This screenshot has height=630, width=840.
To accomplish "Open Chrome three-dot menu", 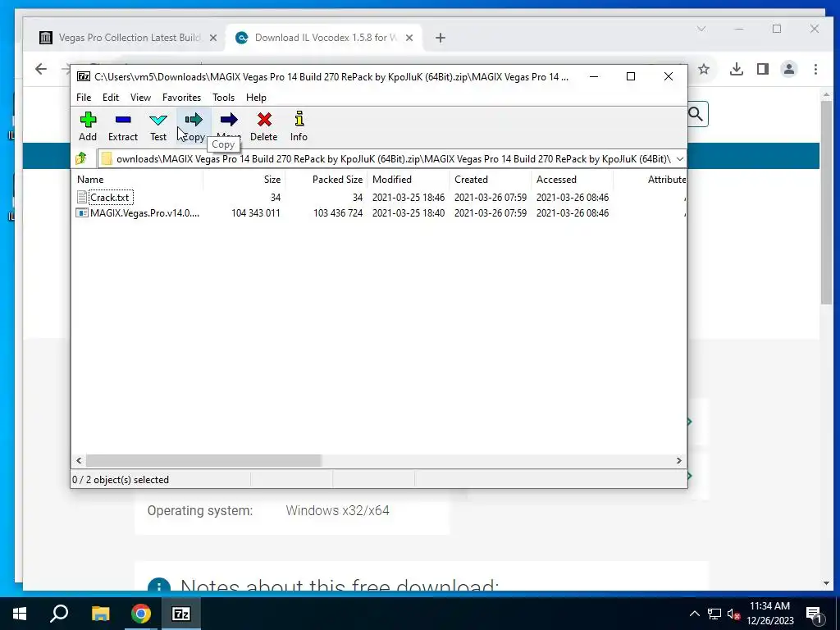I will pyautogui.click(x=815, y=69).
